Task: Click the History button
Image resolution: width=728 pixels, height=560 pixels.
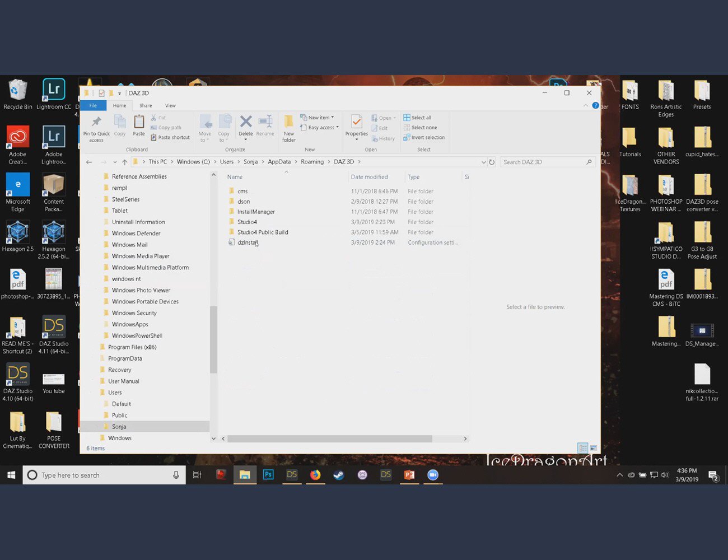Action: (x=383, y=139)
